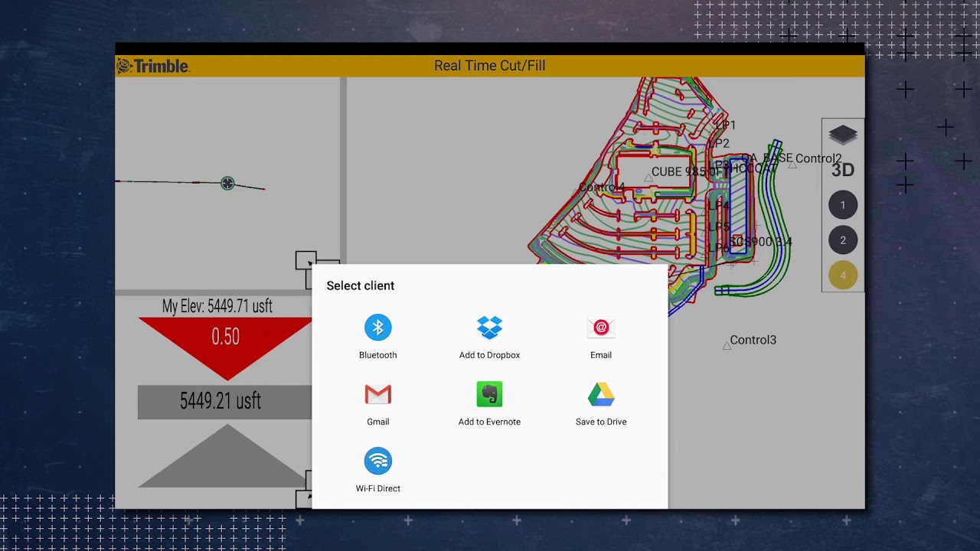This screenshot has width=980, height=551.
Task: Pick the Email client icon
Action: click(601, 328)
